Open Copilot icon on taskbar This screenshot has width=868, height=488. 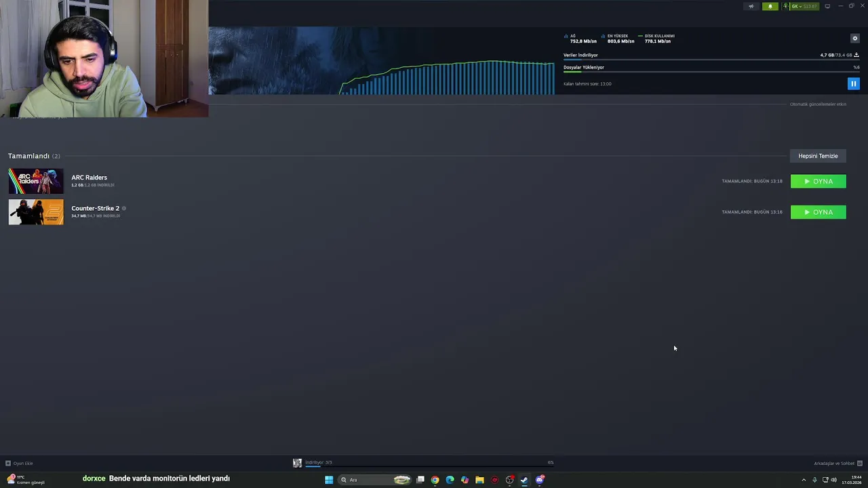465,480
